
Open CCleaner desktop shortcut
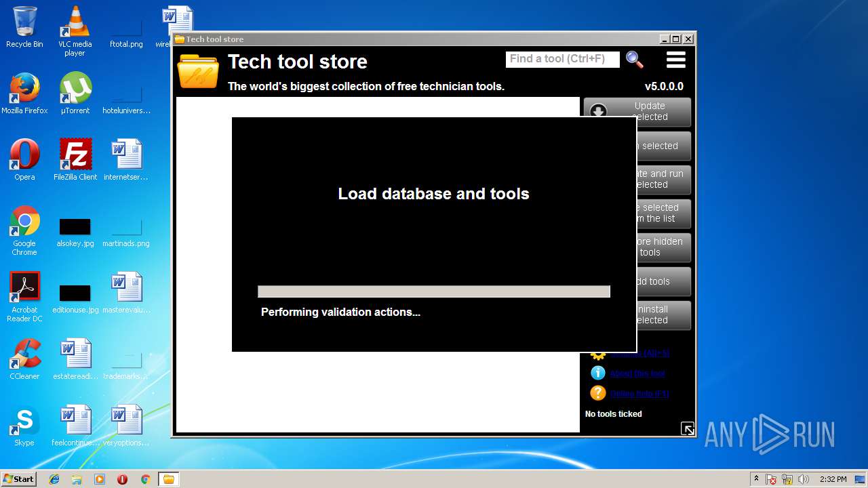[x=24, y=359]
